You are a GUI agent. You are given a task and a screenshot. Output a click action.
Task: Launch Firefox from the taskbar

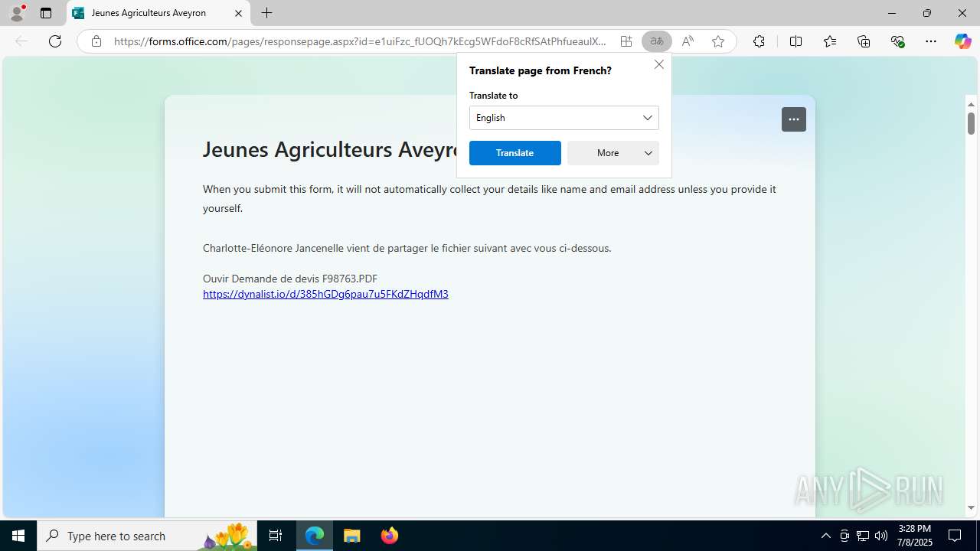(390, 536)
